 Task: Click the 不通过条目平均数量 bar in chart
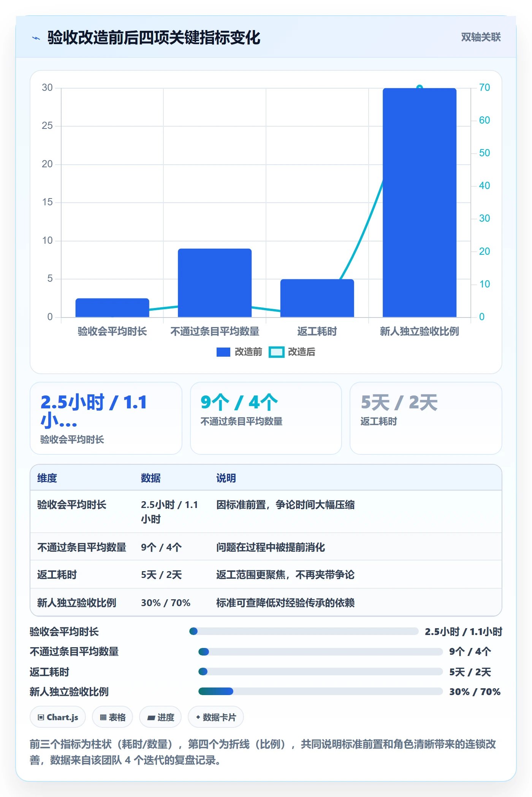tap(215, 283)
